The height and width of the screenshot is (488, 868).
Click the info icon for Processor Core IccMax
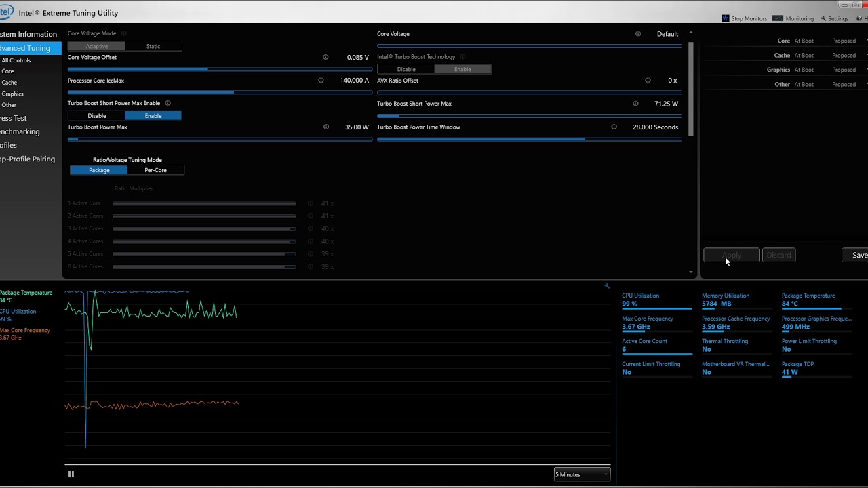click(321, 81)
